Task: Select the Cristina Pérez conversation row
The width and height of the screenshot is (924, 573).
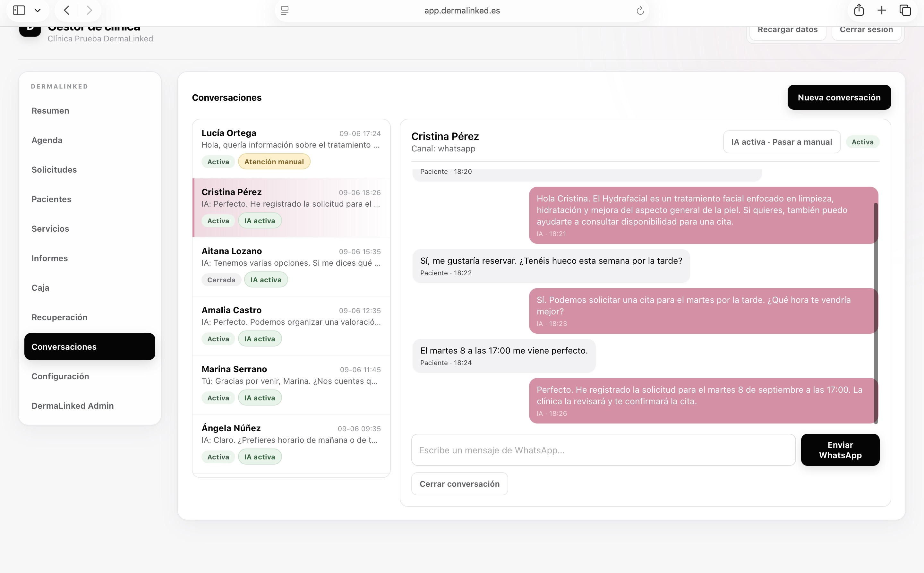Action: pos(291,208)
